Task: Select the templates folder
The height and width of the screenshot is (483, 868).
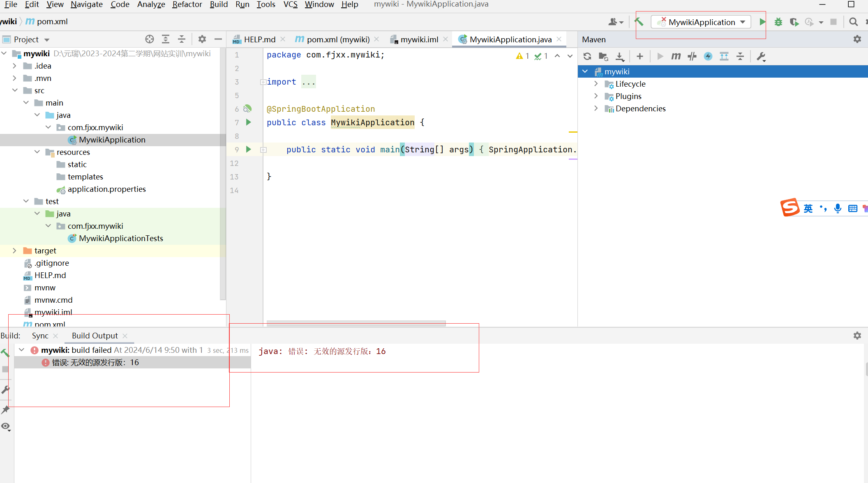Action: [85, 177]
